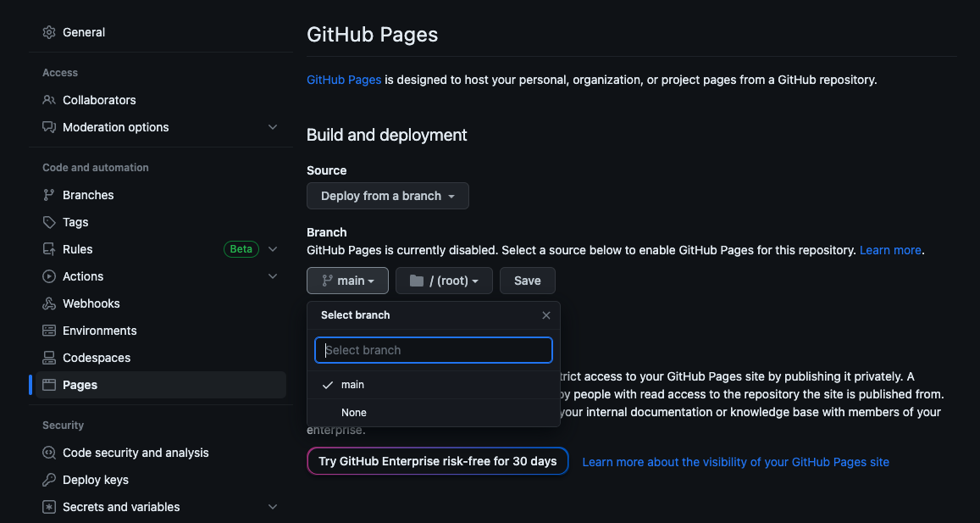This screenshot has height=523, width=980.
Task: Open the Deploy from a branch dropdown
Action: click(x=387, y=196)
